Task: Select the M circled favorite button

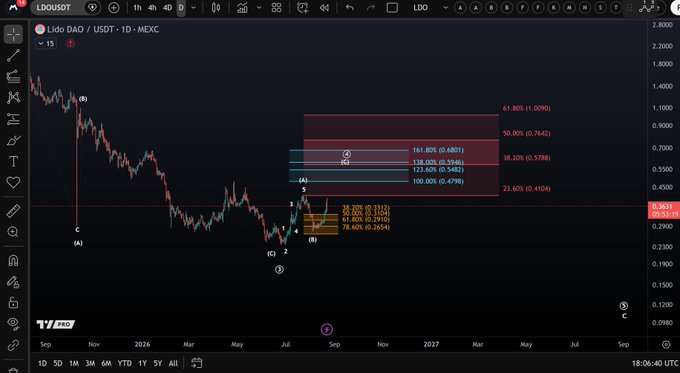Action: tap(569, 7)
